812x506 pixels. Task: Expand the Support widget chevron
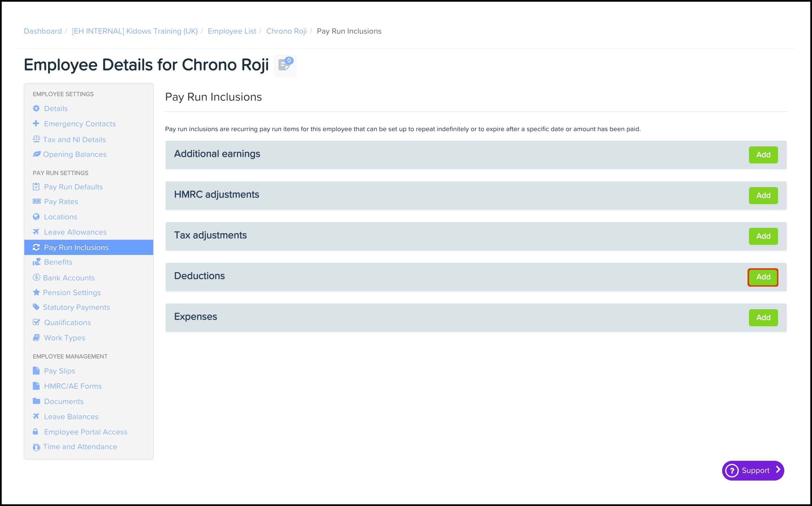point(778,470)
